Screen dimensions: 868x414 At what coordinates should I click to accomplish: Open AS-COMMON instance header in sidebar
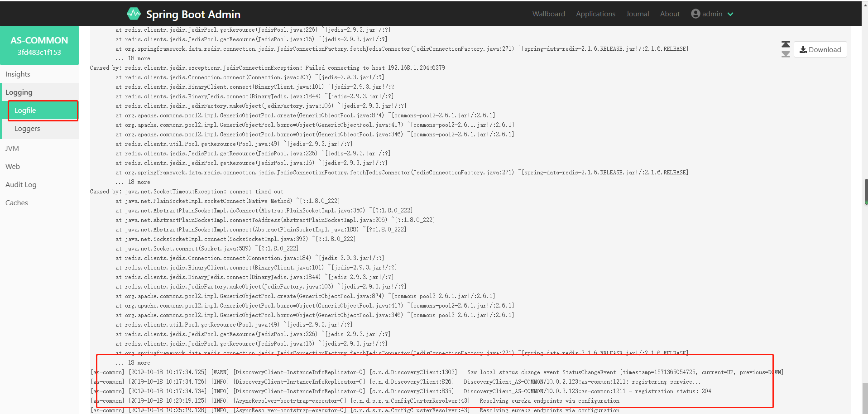pyautogui.click(x=39, y=45)
